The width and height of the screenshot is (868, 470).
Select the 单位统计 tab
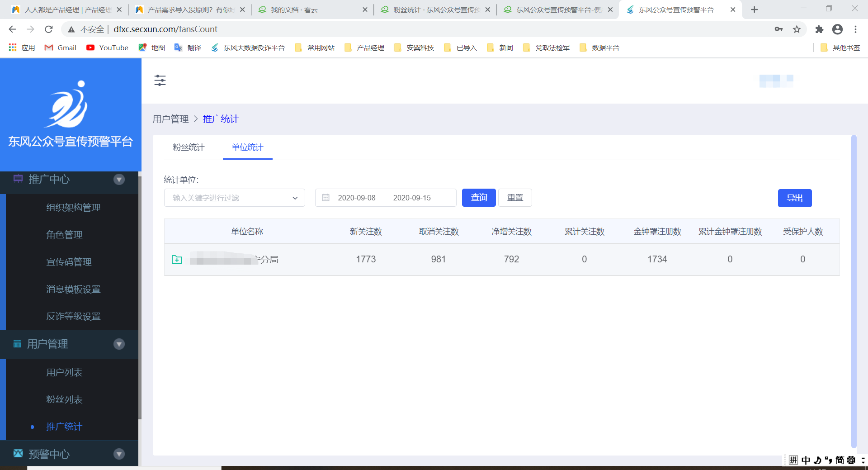tap(247, 147)
